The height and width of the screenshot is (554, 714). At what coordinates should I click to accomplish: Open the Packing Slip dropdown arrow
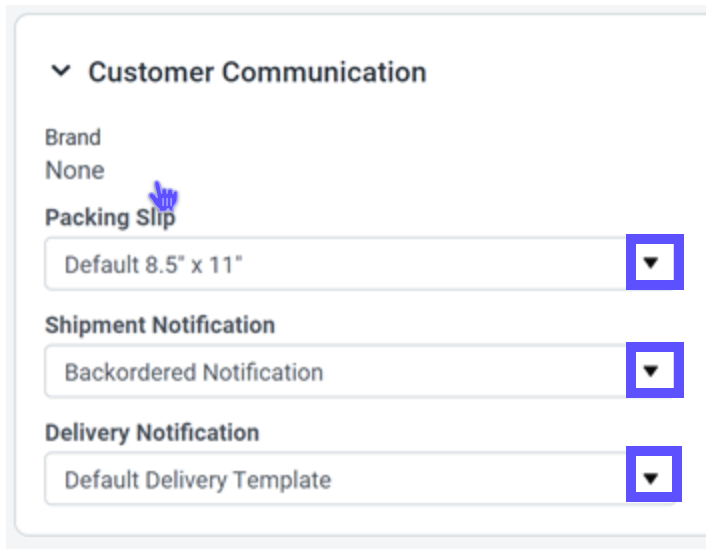652,263
